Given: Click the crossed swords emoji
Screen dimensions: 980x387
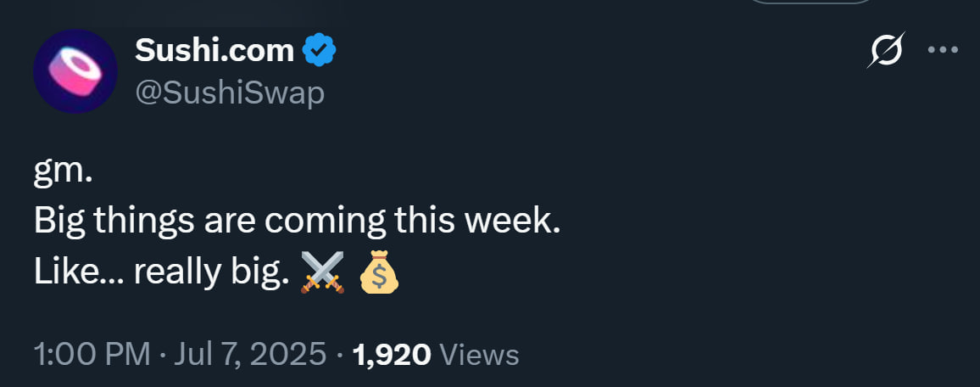Looking at the screenshot, I should (322, 273).
